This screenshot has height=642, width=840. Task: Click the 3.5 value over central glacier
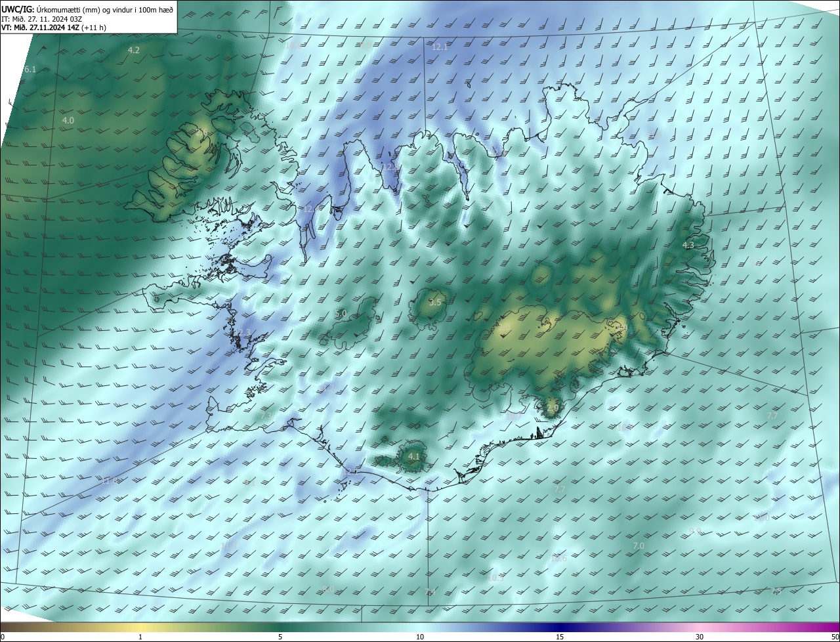click(435, 302)
